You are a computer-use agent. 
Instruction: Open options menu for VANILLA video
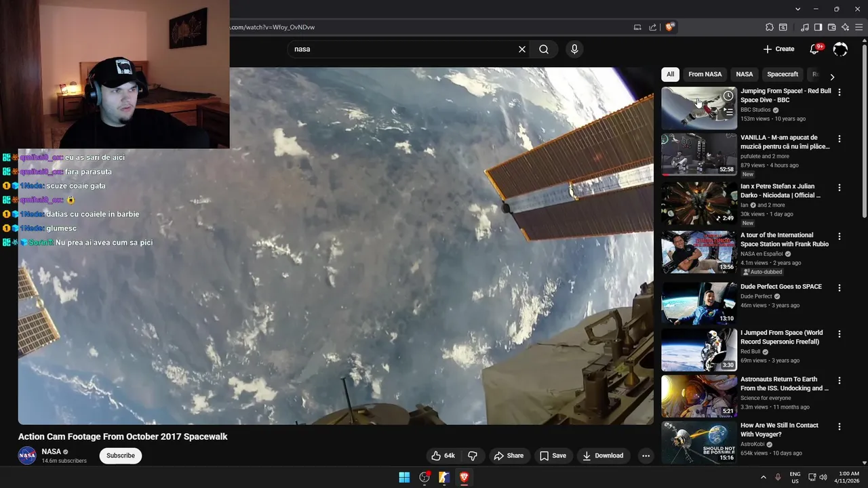[840, 139]
